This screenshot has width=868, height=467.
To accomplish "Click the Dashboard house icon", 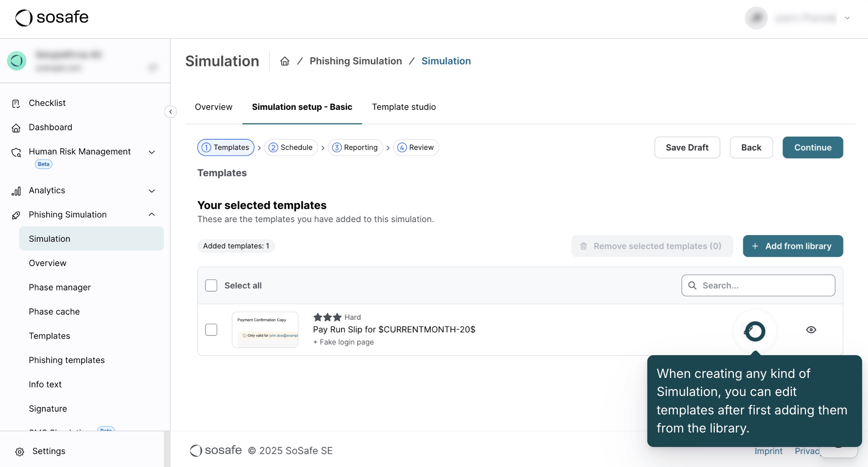I will pyautogui.click(x=16, y=128).
